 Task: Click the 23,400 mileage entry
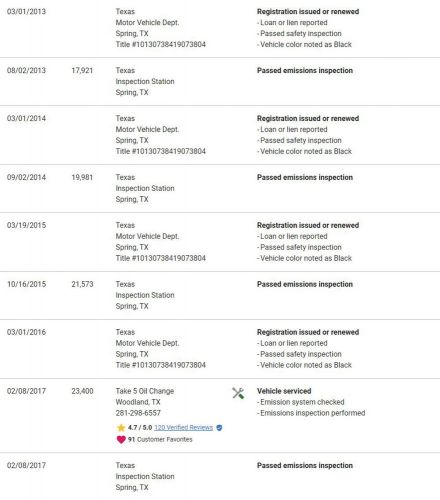point(82,391)
